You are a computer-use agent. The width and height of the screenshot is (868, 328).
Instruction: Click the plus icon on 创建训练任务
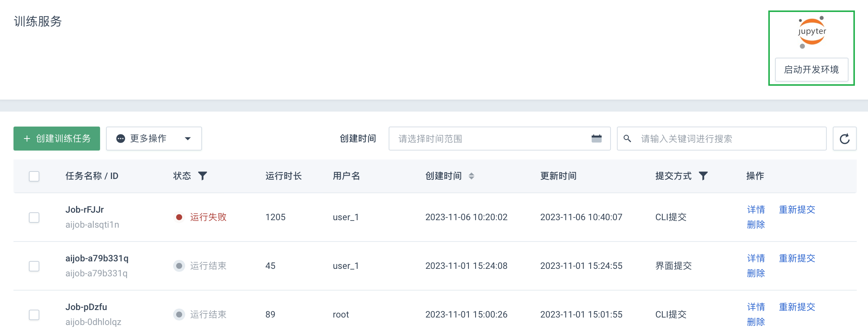pyautogui.click(x=27, y=139)
